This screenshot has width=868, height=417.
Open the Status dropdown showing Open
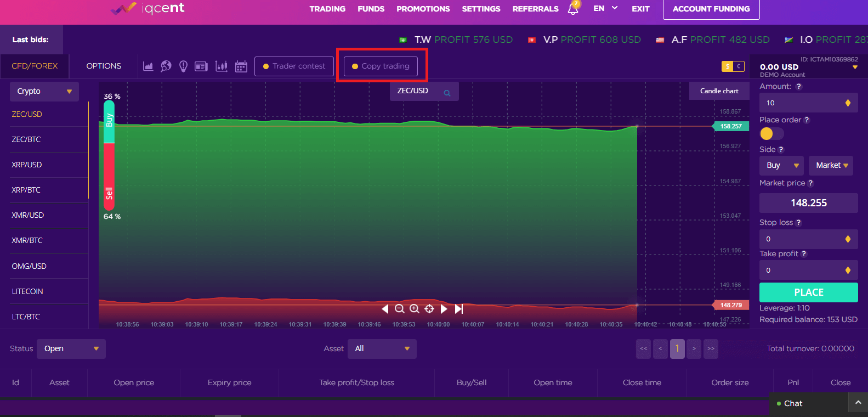[x=71, y=349]
